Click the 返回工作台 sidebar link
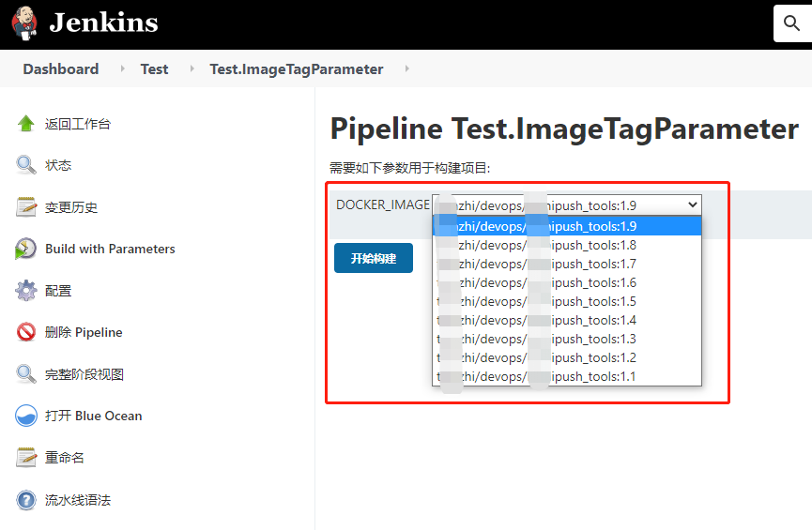This screenshot has height=530, width=812. coord(78,124)
